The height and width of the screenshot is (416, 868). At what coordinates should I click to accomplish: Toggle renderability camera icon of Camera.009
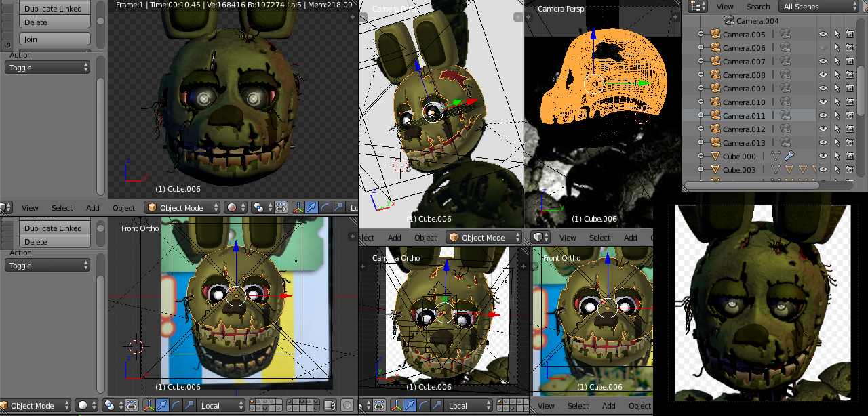[x=850, y=88]
